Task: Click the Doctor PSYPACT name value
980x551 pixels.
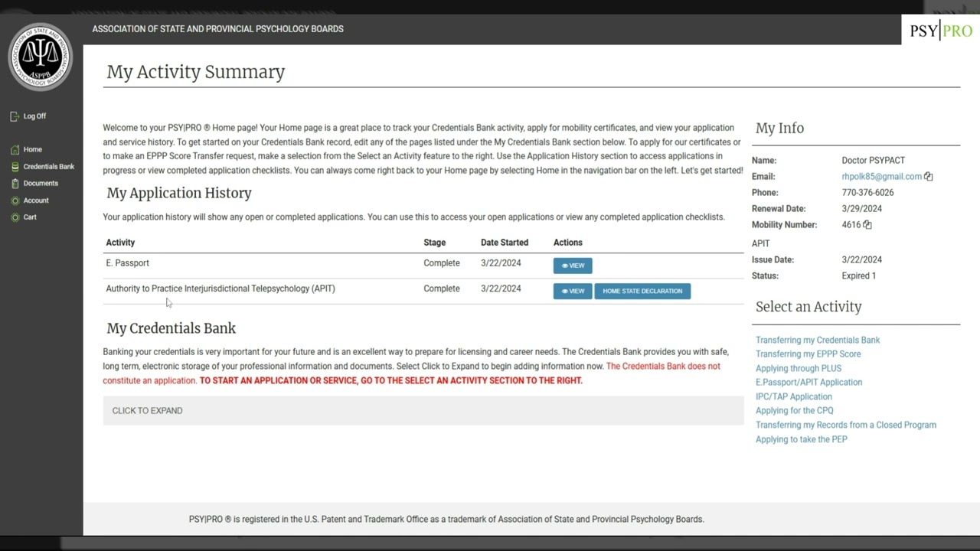Action: (x=873, y=161)
